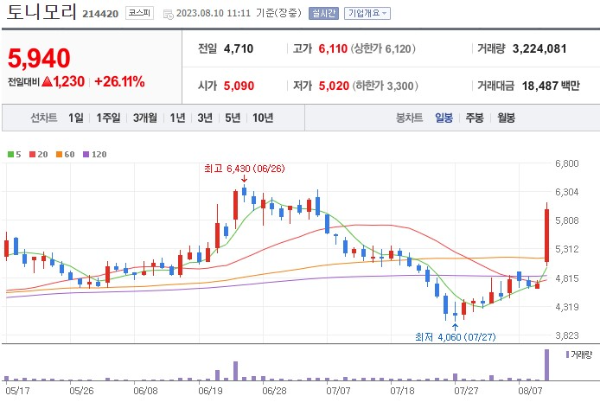600x408 pixels.
Task: Click the 07/07 date axis label
Action: tap(338, 391)
